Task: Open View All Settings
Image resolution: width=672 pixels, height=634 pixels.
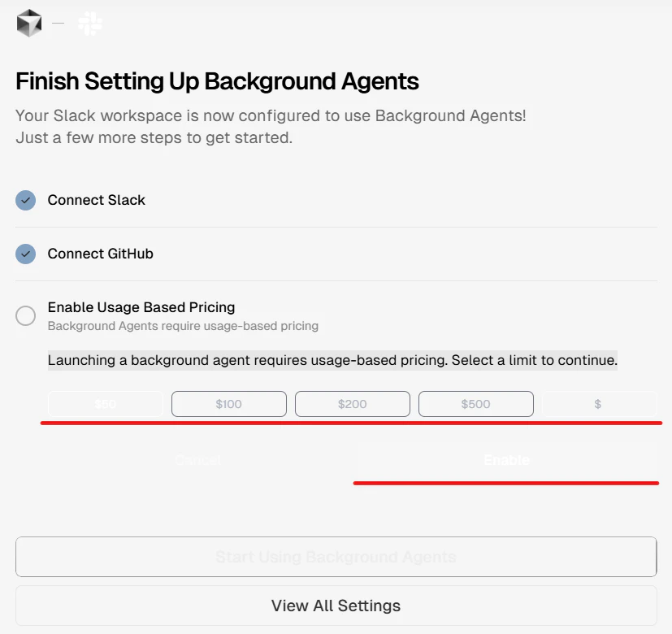Action: pyautogui.click(x=336, y=606)
